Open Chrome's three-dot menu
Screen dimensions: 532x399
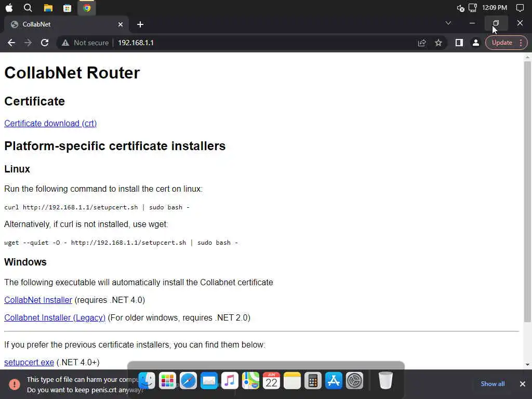pyautogui.click(x=521, y=43)
